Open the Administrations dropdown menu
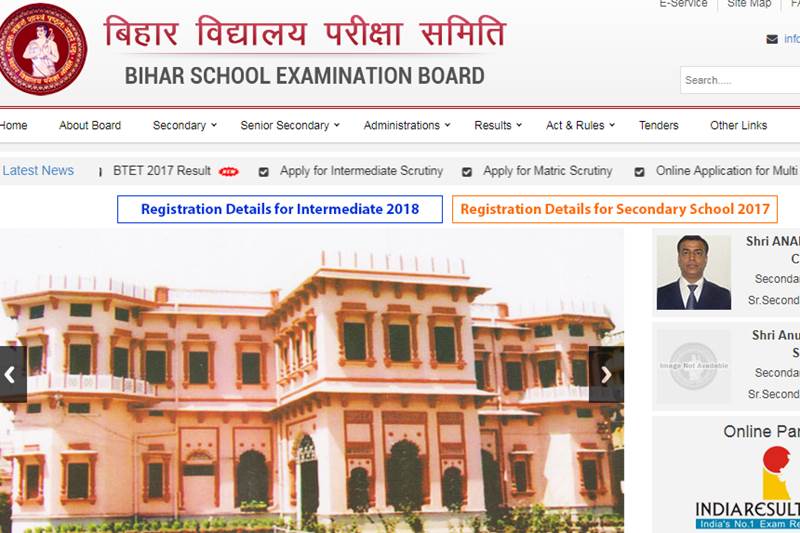 tap(406, 125)
